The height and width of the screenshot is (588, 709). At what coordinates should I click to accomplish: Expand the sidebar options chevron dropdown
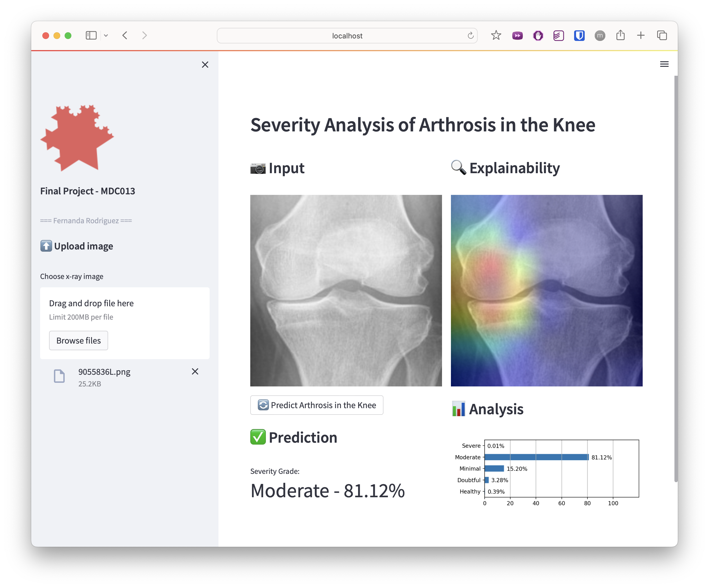(106, 35)
